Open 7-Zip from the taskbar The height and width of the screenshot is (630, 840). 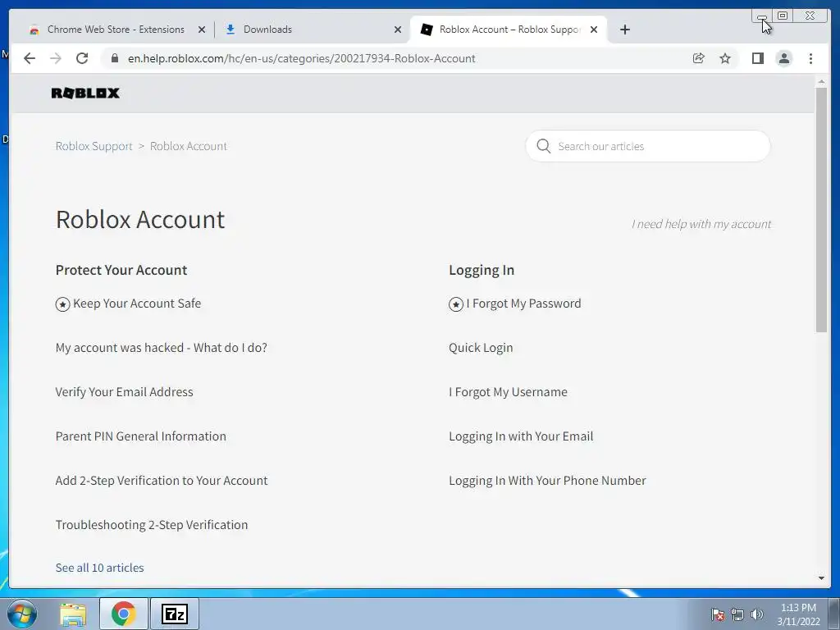click(175, 614)
